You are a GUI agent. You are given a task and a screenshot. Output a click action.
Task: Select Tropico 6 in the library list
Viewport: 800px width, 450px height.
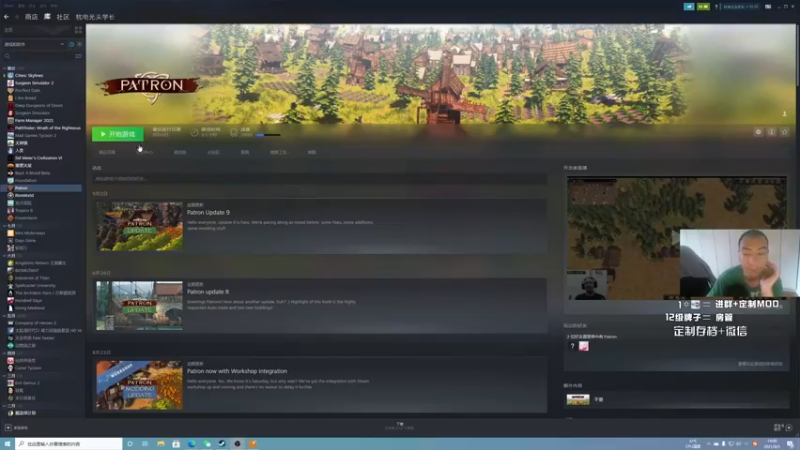(23, 210)
